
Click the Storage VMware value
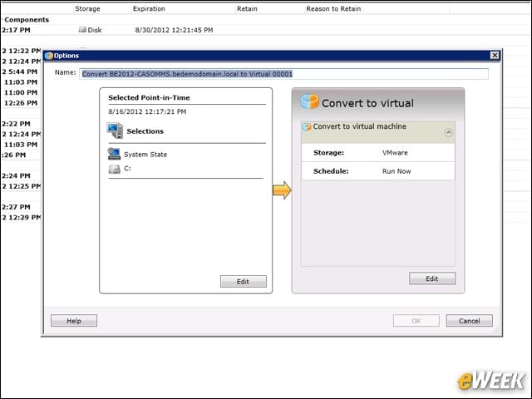click(395, 153)
